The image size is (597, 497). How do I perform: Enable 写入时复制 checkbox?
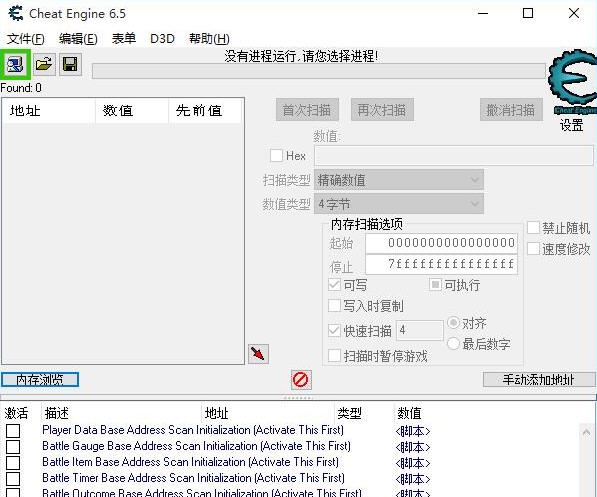pyautogui.click(x=334, y=306)
